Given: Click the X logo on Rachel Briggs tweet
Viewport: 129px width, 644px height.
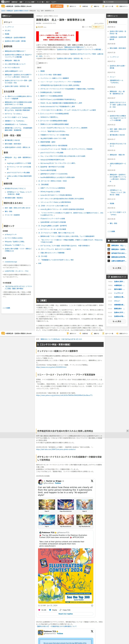Looking at the screenshot, I should pyautogui.click(x=92, y=481).
